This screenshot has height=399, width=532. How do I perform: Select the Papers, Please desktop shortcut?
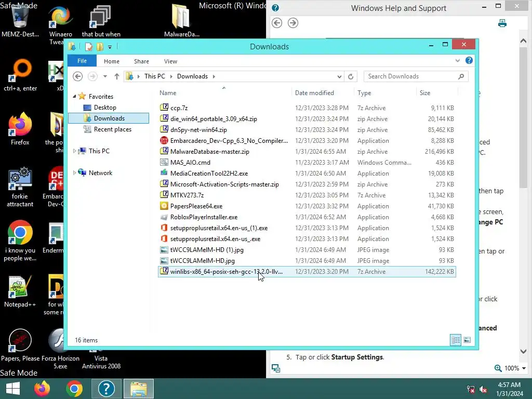[x=20, y=345]
